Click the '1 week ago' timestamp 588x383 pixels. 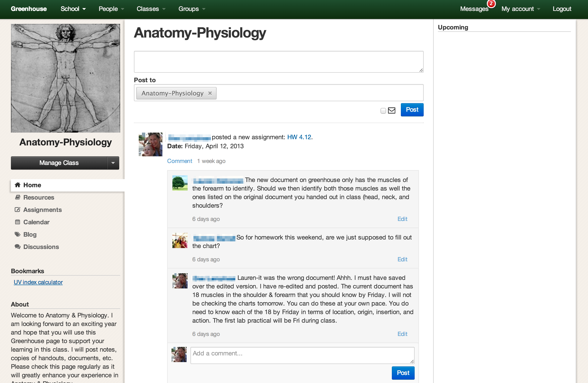click(211, 161)
